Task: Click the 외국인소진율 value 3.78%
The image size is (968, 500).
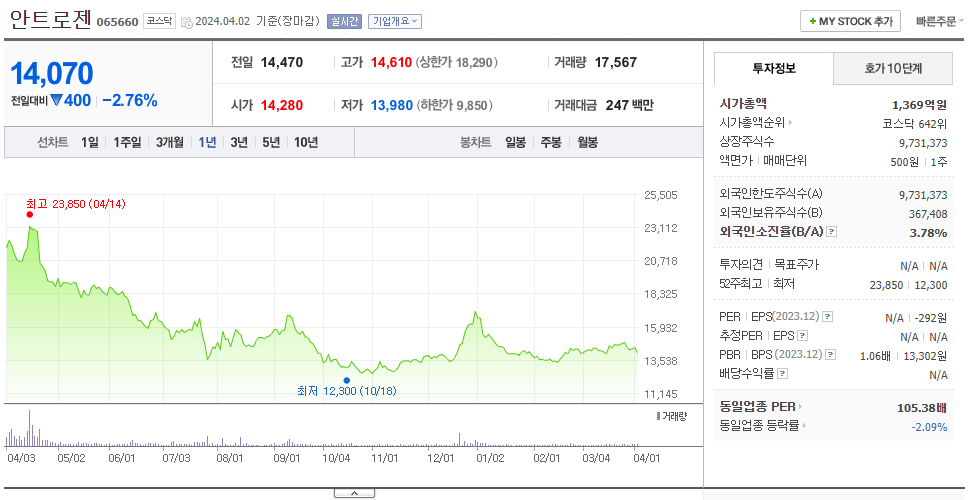Action: 928,233
